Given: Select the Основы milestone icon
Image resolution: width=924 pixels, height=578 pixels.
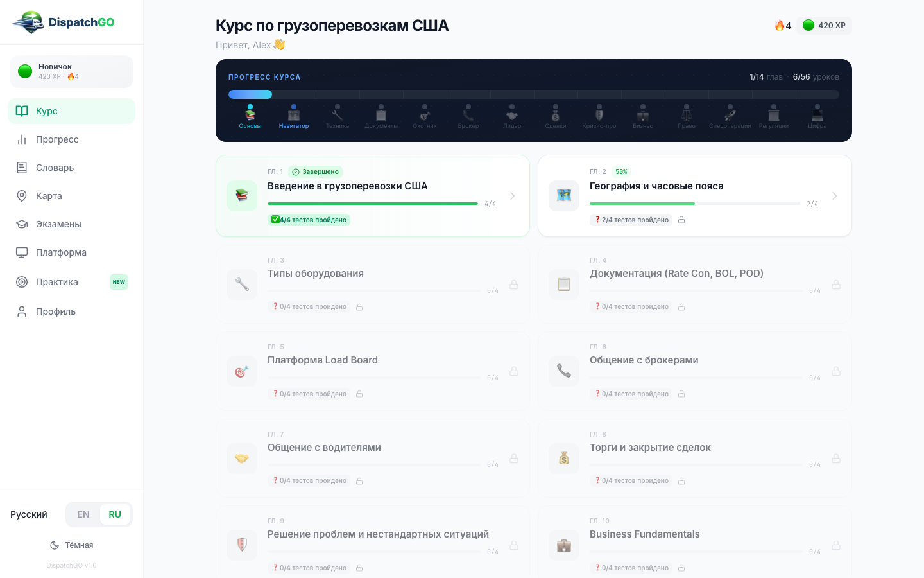Looking at the screenshot, I should coord(250,117).
